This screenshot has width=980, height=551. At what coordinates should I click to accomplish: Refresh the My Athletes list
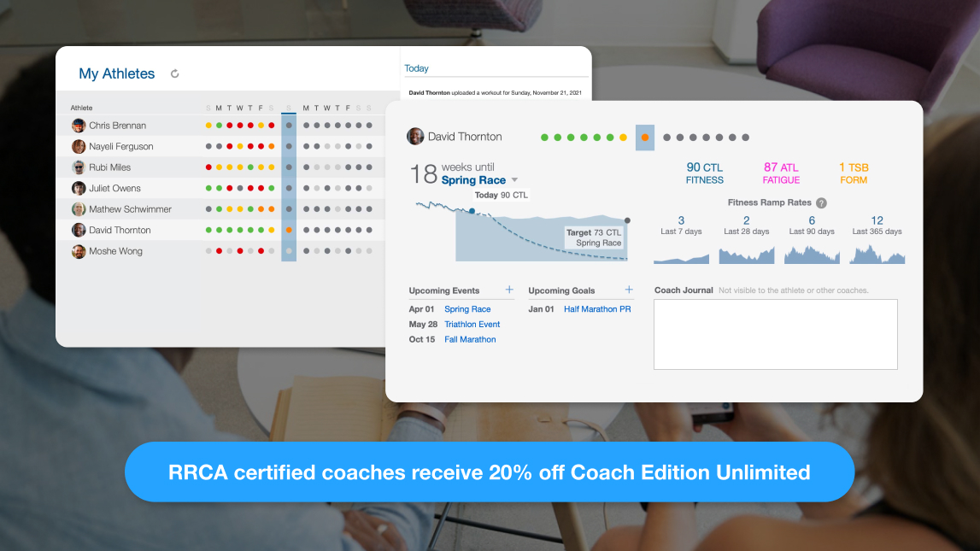pos(175,73)
